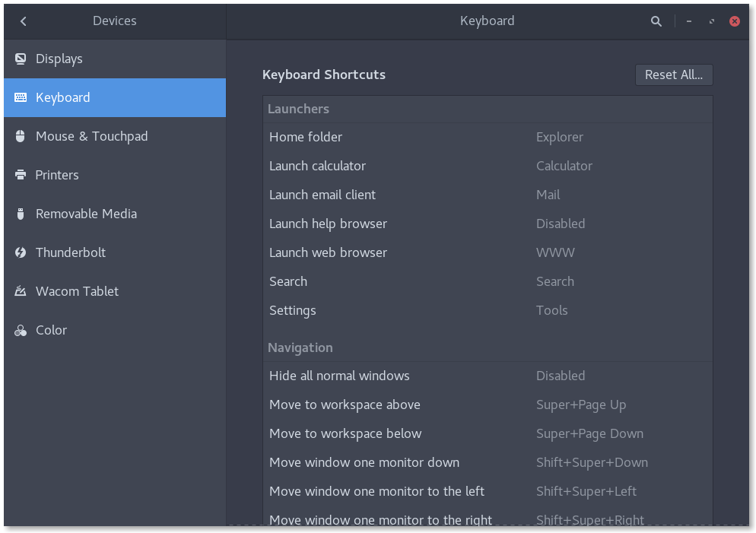Select Move window one monitor to the right
The image size is (756, 533).
click(488, 516)
